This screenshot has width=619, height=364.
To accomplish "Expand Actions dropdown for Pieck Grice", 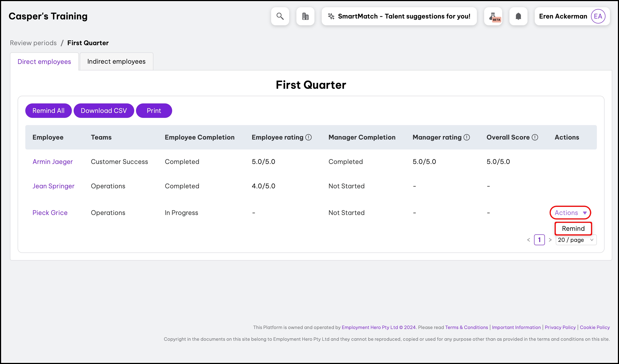I will point(570,213).
